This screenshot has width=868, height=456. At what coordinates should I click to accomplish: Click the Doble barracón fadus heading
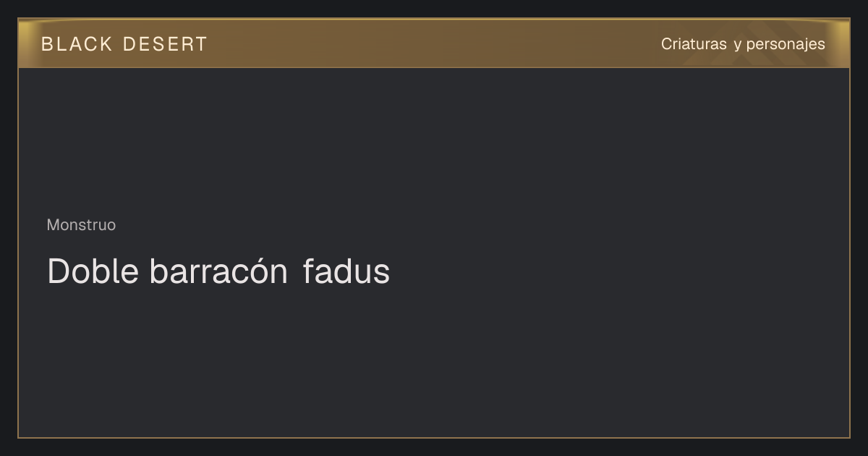(218, 271)
